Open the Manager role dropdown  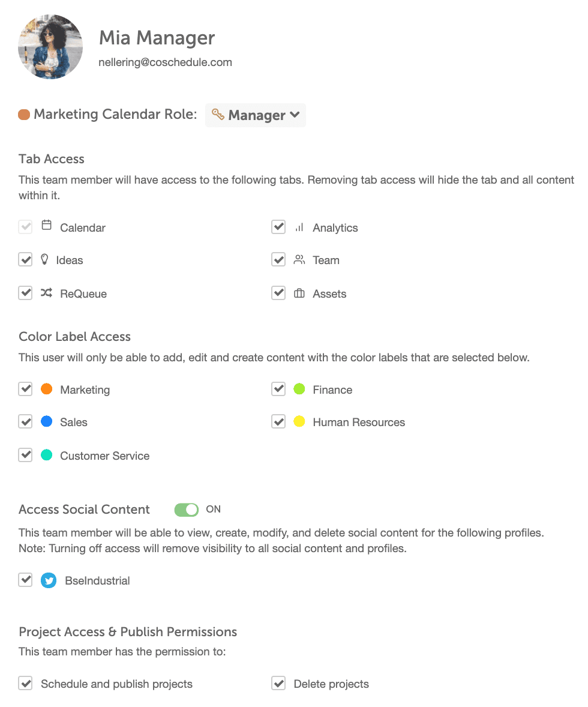256,115
